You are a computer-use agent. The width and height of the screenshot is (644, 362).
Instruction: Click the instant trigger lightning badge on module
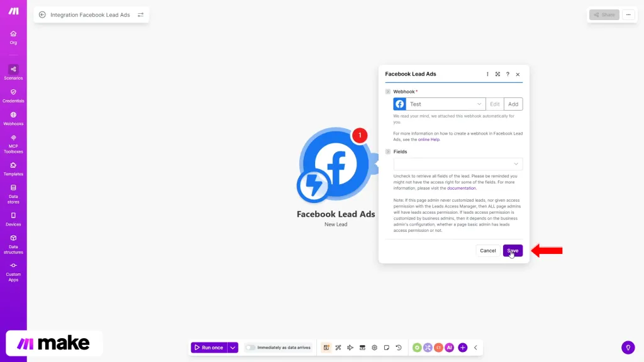[x=313, y=185]
